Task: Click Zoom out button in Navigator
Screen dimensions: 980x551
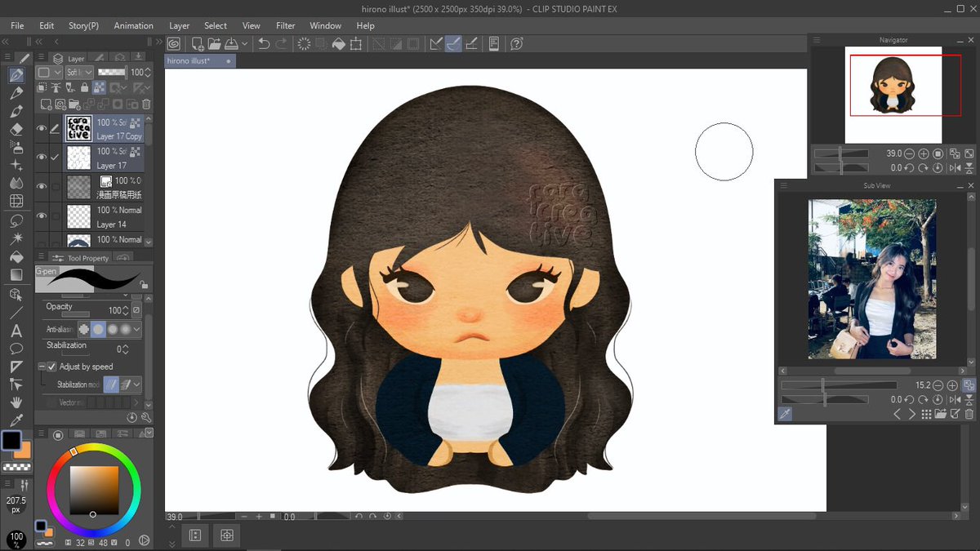Action: point(909,153)
